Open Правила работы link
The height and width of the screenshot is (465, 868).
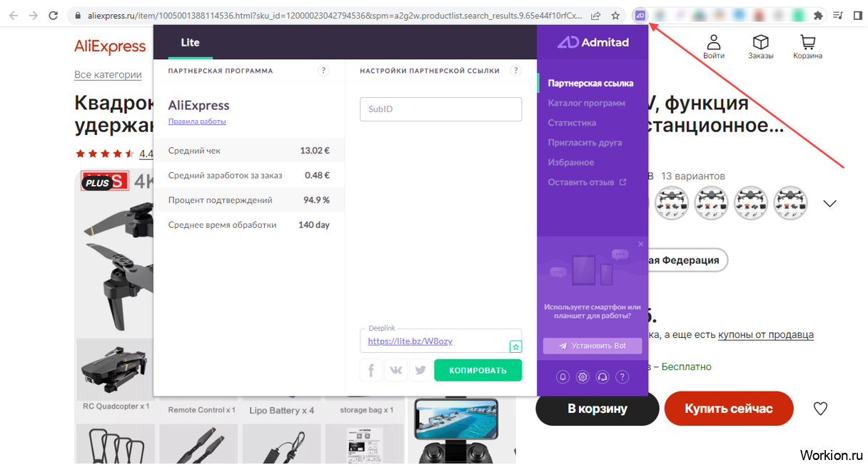(x=197, y=121)
